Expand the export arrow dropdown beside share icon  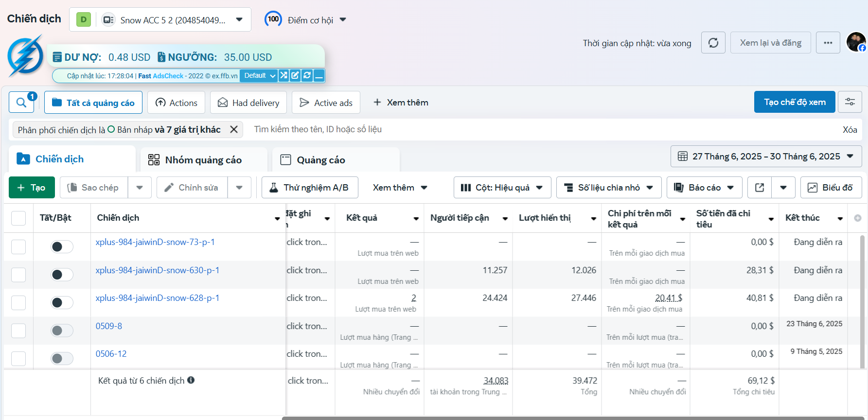click(783, 188)
